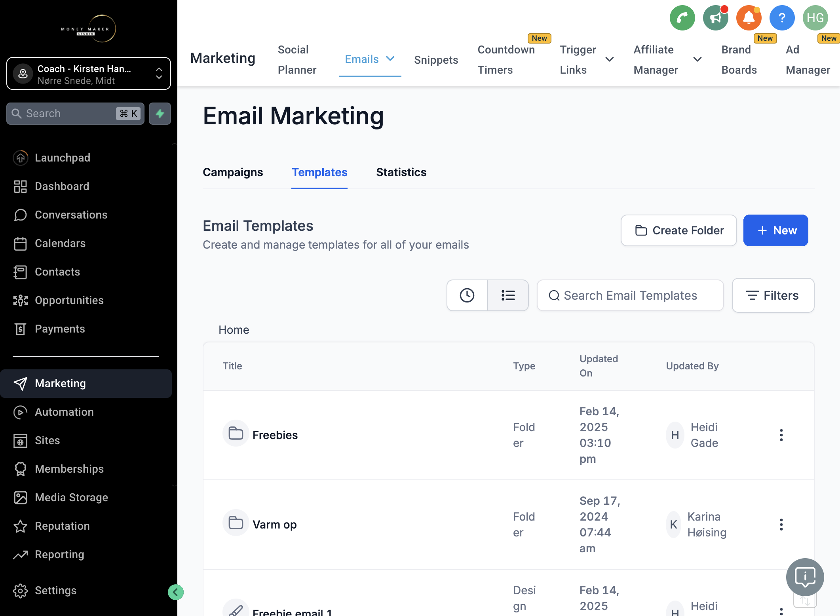Open Media Storage from sidebar
Screen dimensions: 840x616
(86, 497)
